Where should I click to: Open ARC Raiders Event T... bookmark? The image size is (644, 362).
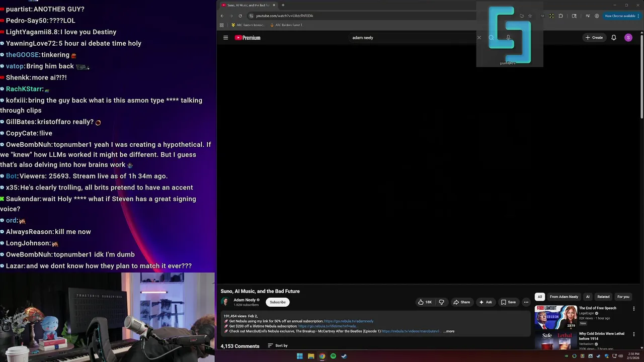[x=287, y=25]
